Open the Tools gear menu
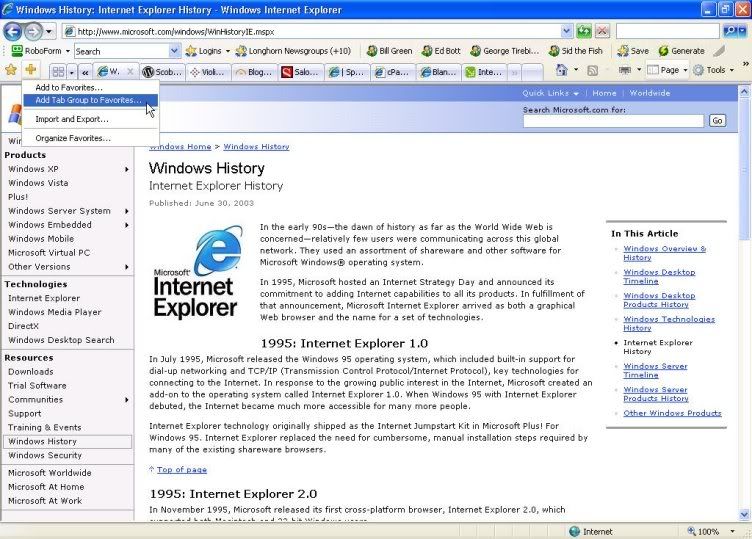Screen dimensions: 752x539 tap(713, 70)
